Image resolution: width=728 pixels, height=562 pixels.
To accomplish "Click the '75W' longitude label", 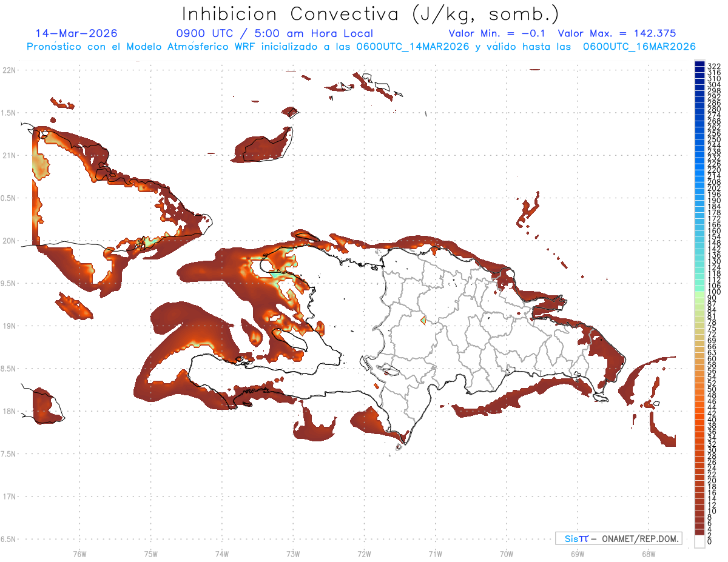I will tap(150, 554).
